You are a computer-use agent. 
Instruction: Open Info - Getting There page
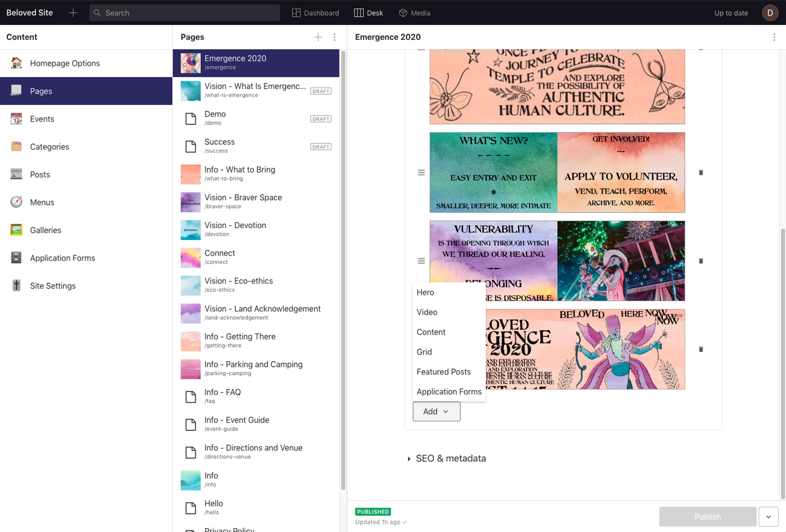point(256,341)
